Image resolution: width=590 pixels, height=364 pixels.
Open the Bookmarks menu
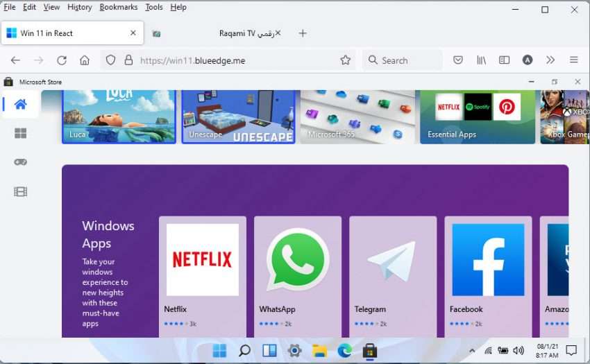(119, 7)
